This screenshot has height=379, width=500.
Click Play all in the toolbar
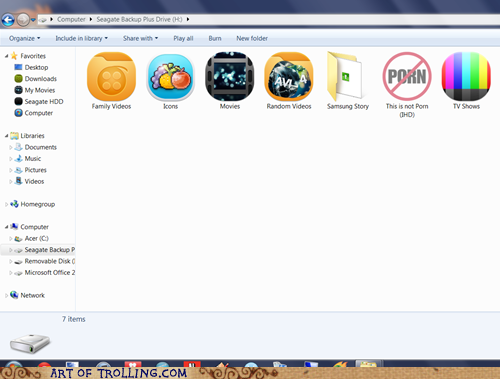[183, 38]
